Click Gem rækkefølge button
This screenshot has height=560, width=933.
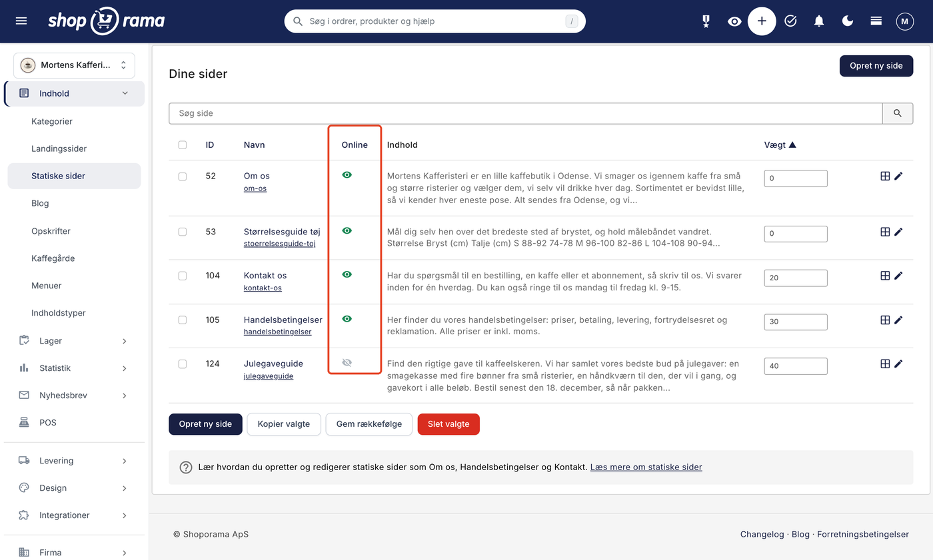tap(369, 424)
